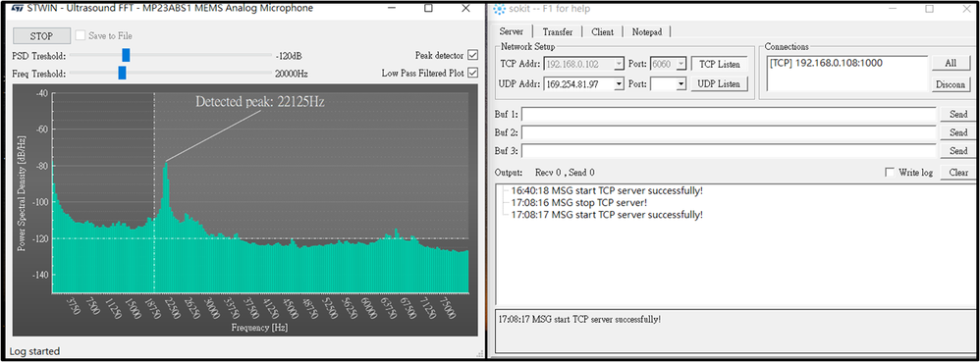Screen dimensions: 980x362
Task: Switch to the Transfer tab
Action: coord(558,31)
